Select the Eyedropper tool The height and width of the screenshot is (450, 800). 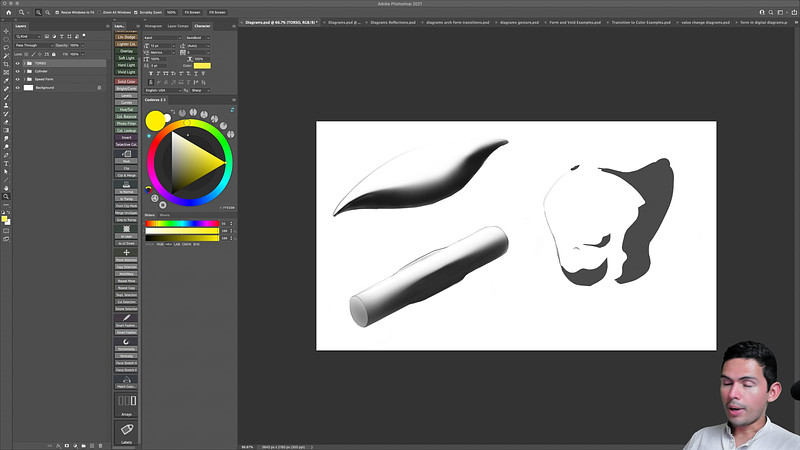(6, 81)
